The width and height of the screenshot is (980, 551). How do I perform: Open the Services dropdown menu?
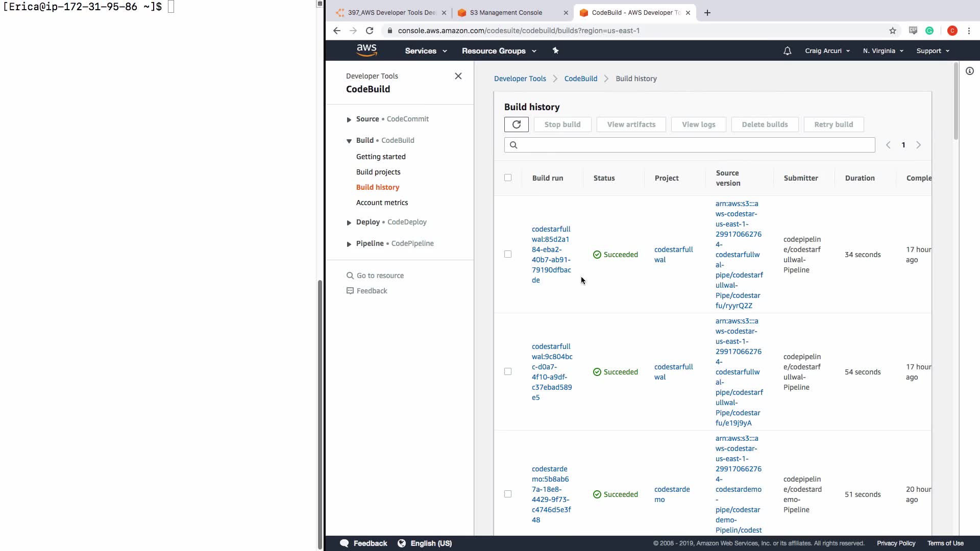point(426,51)
